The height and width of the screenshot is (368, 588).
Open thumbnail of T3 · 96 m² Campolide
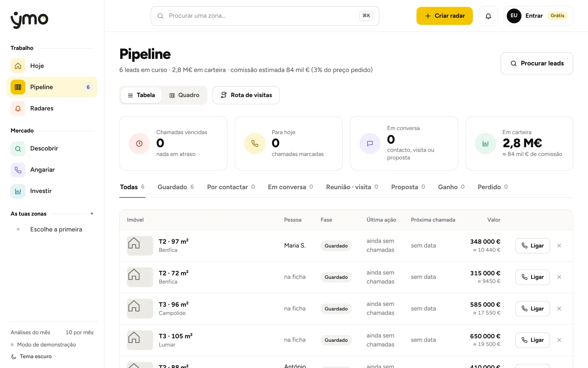(x=140, y=309)
